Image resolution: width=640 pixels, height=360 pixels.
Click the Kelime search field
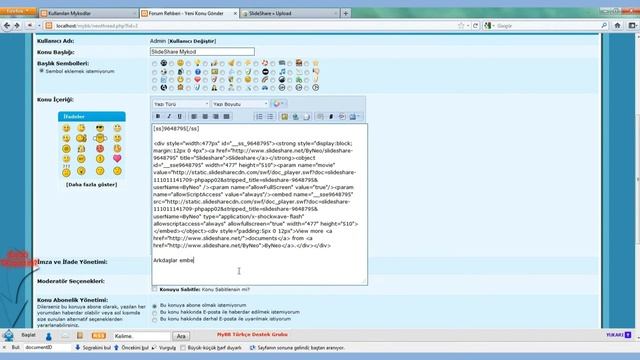tap(141, 336)
